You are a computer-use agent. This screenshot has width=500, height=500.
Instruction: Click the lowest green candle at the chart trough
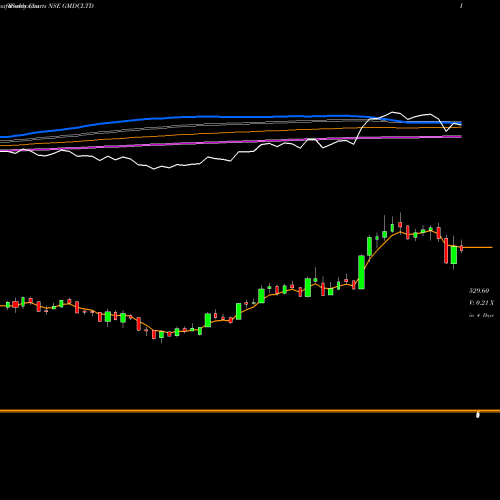tap(162, 335)
